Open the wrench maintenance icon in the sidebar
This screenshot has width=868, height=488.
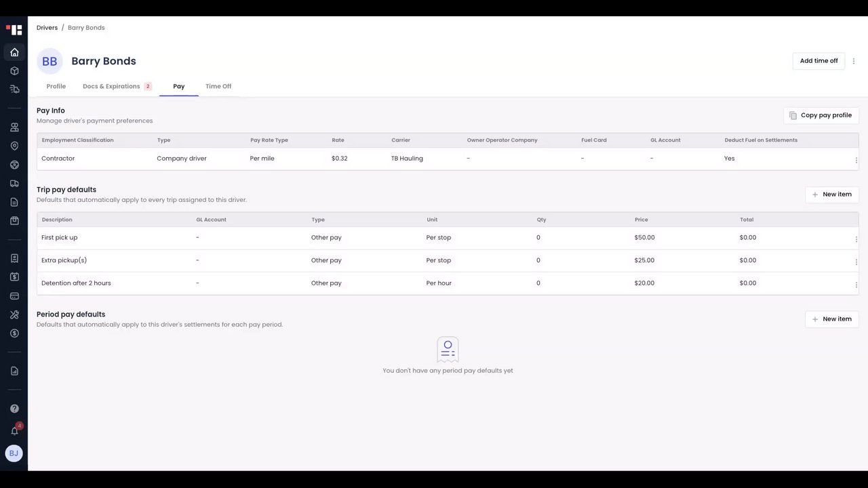14,314
